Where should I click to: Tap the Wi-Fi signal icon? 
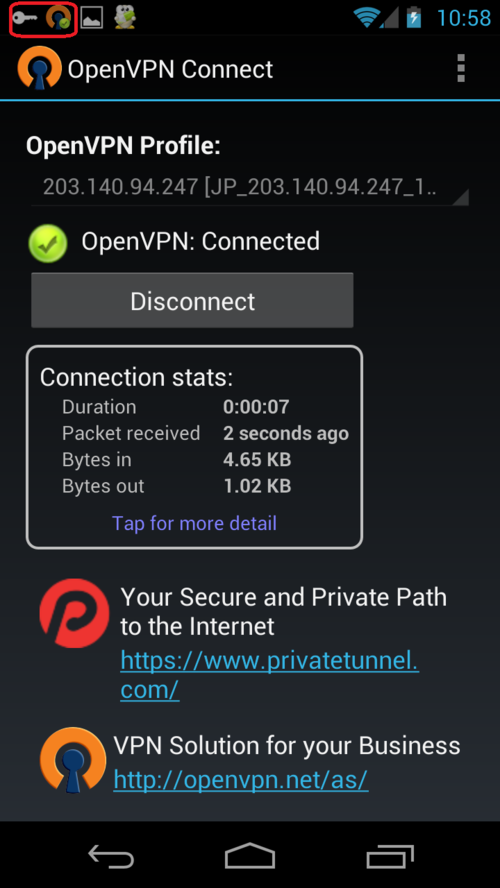coord(367,18)
